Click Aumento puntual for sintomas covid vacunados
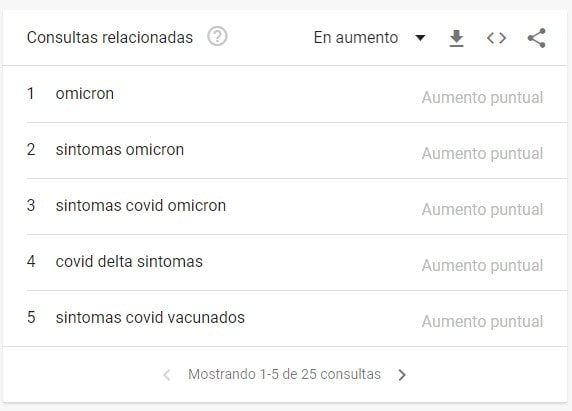The width and height of the screenshot is (572, 411). [x=482, y=322]
